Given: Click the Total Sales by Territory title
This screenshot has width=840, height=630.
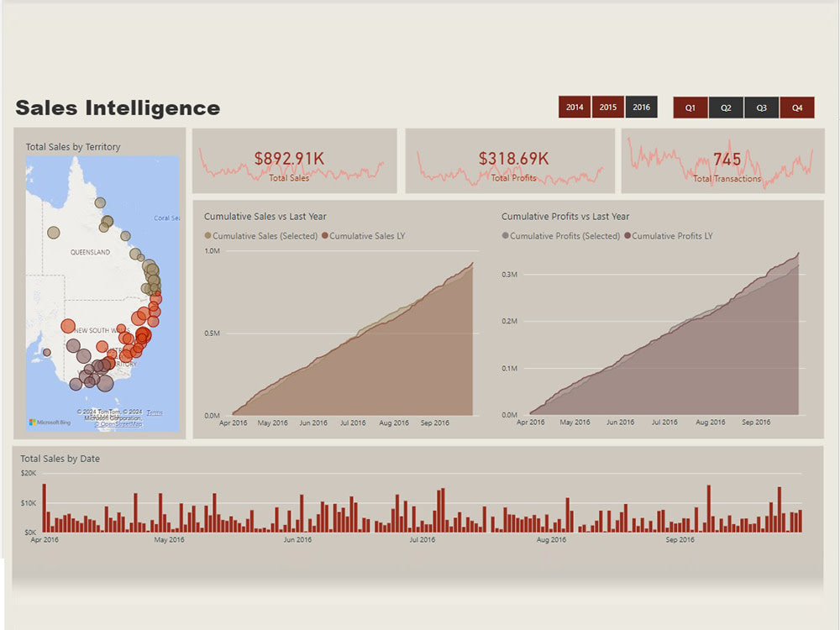Looking at the screenshot, I should (x=73, y=147).
